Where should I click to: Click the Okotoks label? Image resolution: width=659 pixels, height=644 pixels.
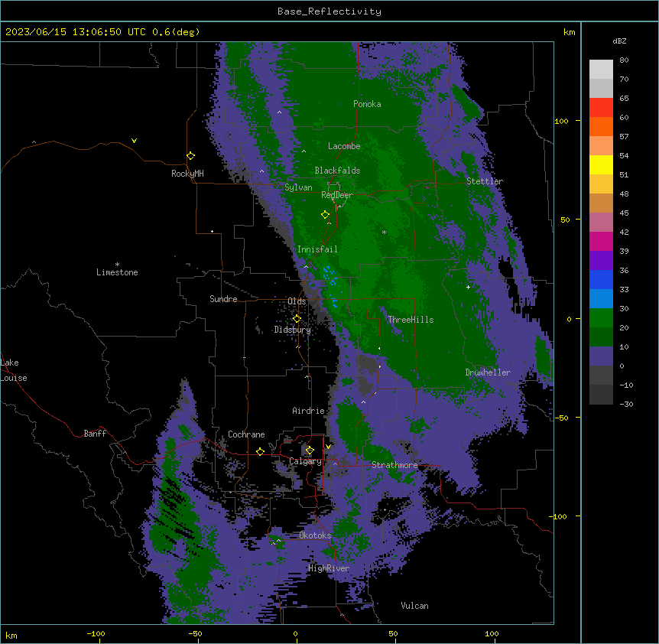tap(315, 535)
